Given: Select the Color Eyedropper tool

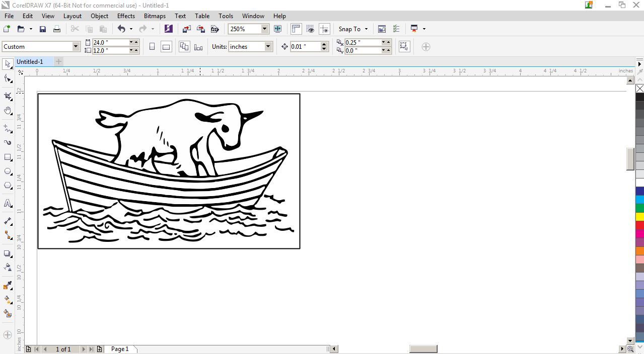Looking at the screenshot, I should (8, 286).
